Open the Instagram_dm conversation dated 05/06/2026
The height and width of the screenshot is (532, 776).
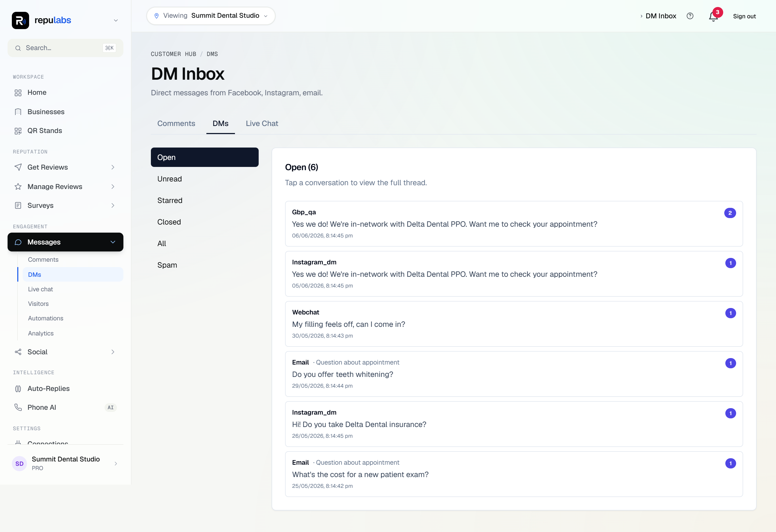click(x=514, y=274)
